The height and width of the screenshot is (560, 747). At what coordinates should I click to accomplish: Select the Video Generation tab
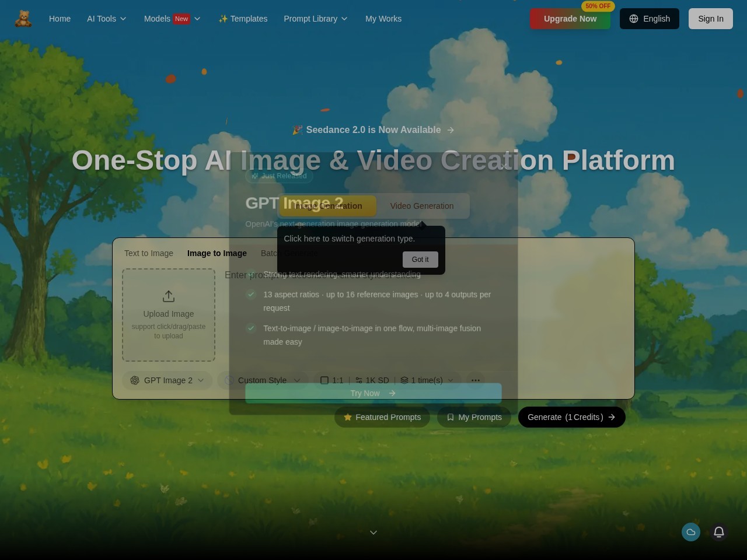422,206
